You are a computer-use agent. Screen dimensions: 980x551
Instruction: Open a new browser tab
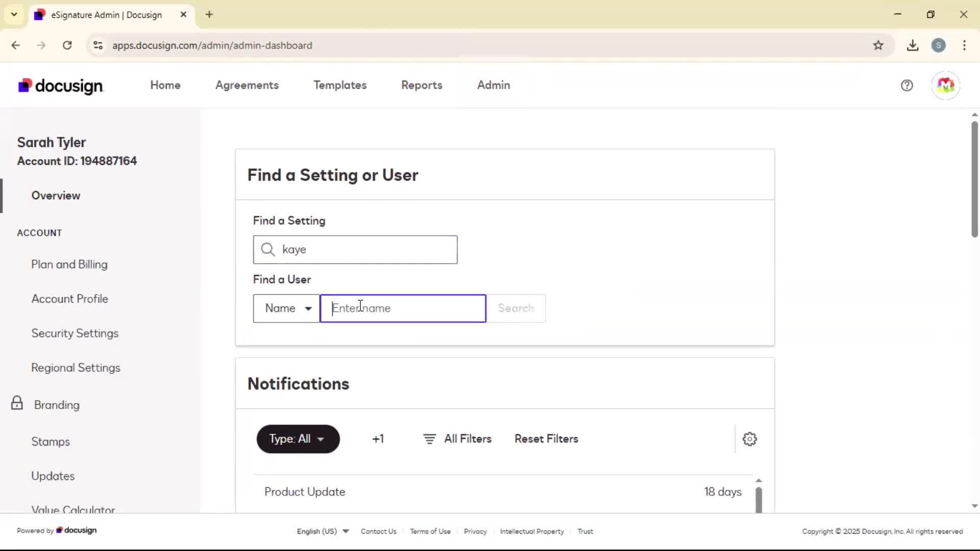(x=209, y=14)
